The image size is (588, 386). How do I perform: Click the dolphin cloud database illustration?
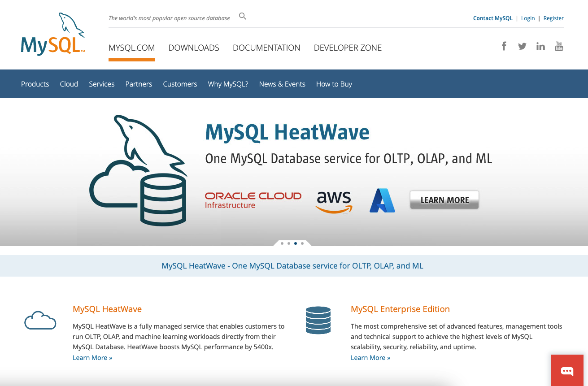coord(138,170)
